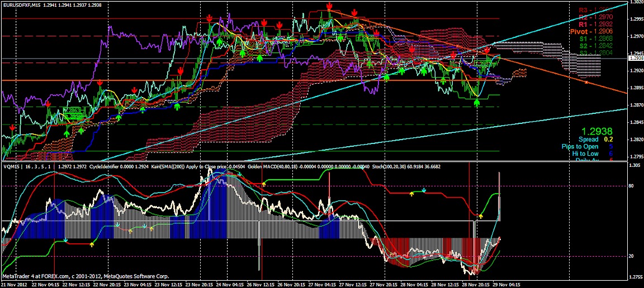The height and width of the screenshot is (288, 644).
Task: Select the Pips to Open readout
Action: (580, 146)
